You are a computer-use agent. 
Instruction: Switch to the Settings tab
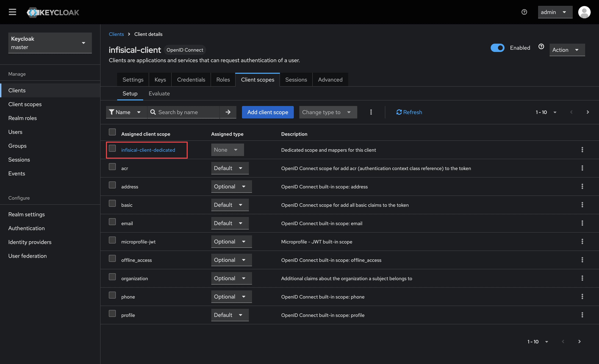pyautogui.click(x=133, y=80)
